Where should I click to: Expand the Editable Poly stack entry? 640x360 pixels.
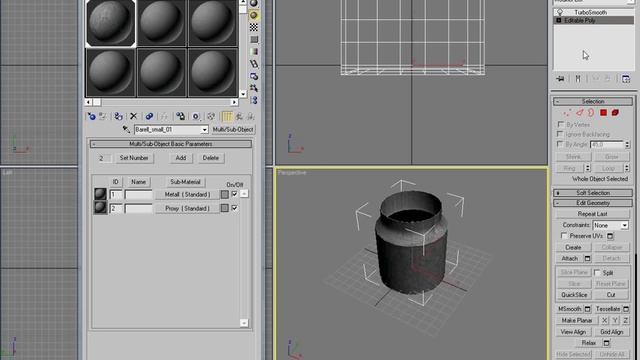click(x=559, y=20)
